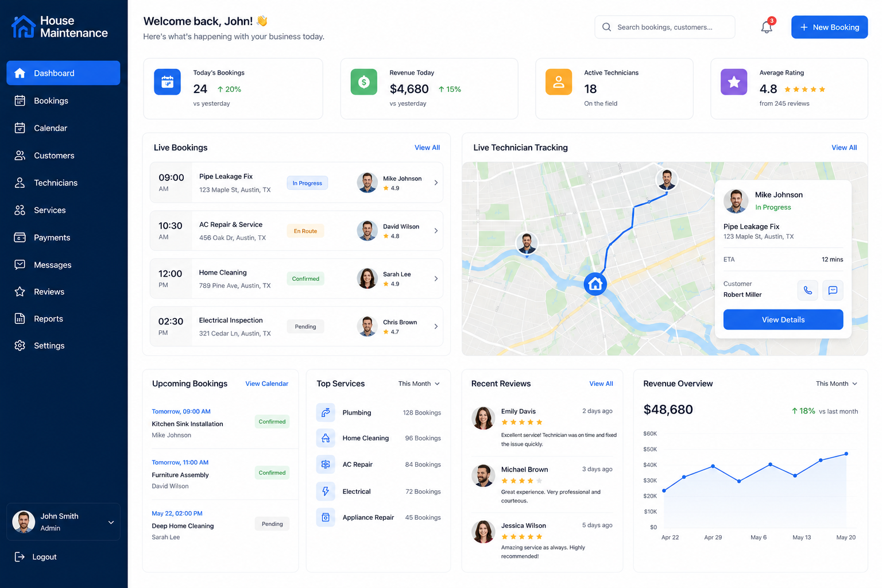
Task: Click the May 20 revenue chart point
Action: (846, 454)
